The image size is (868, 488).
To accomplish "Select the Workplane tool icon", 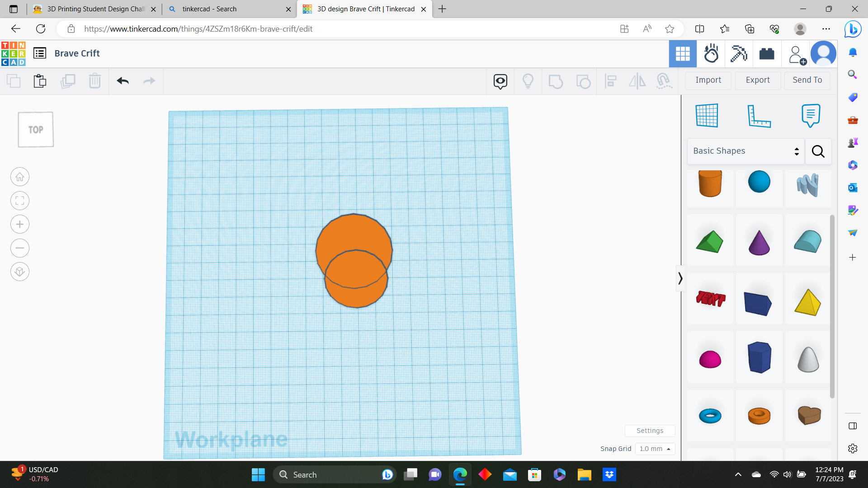I will click(x=707, y=115).
